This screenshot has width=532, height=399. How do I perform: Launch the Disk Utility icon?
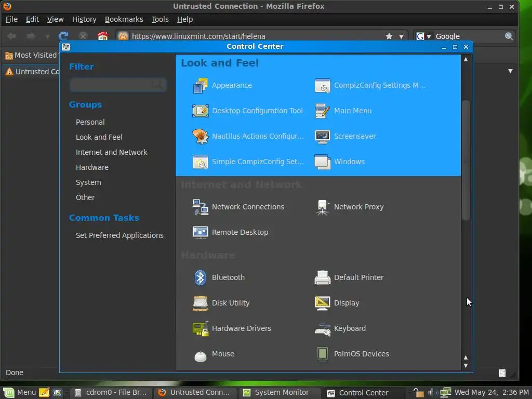click(x=200, y=303)
